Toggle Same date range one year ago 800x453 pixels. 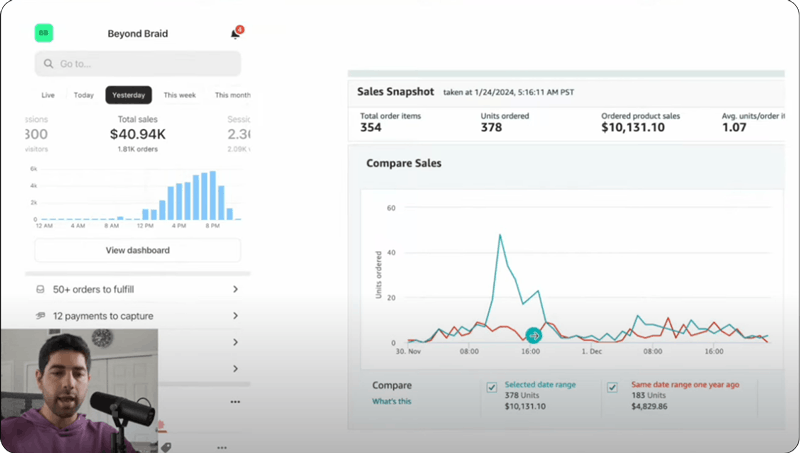click(x=612, y=387)
